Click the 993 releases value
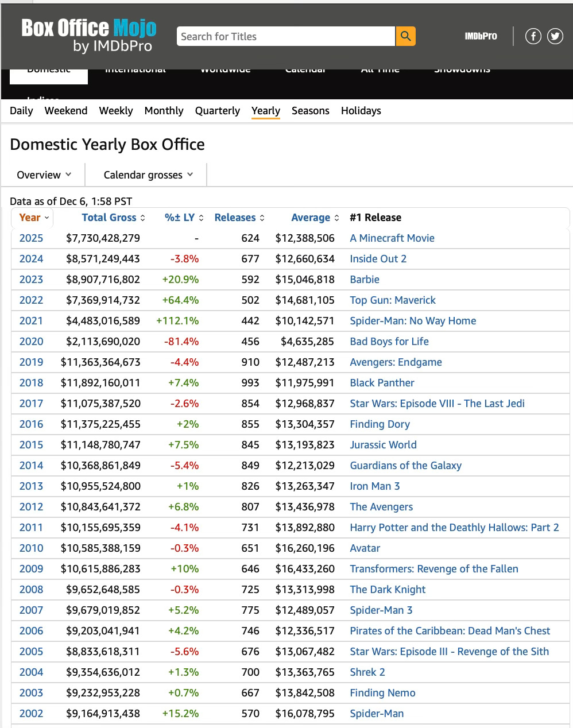The image size is (573, 728). [250, 383]
